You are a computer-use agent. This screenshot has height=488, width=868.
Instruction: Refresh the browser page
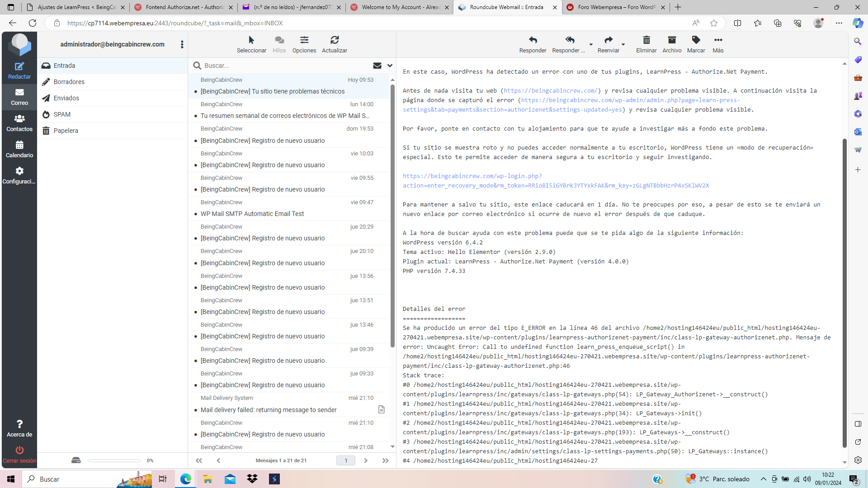point(33,23)
